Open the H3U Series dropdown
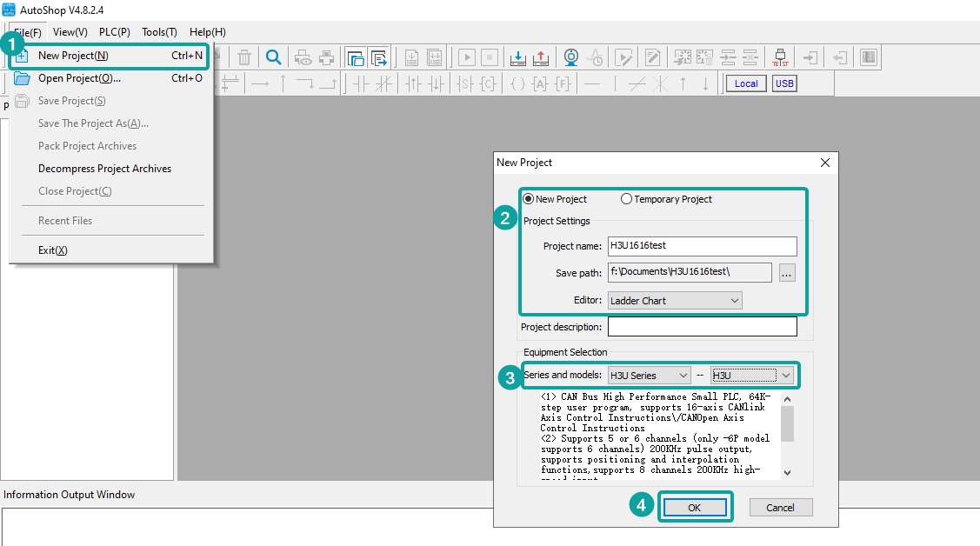This screenshot has width=980, height=546. [x=649, y=375]
